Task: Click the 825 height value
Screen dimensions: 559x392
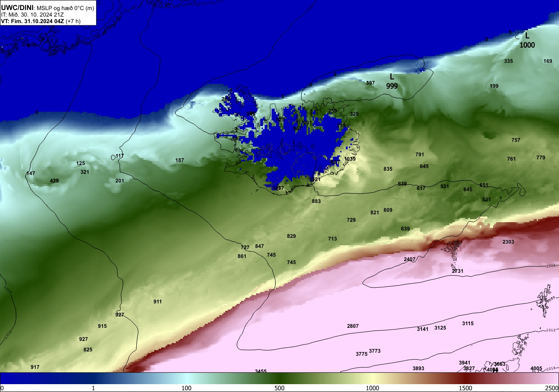Action: [88, 350]
